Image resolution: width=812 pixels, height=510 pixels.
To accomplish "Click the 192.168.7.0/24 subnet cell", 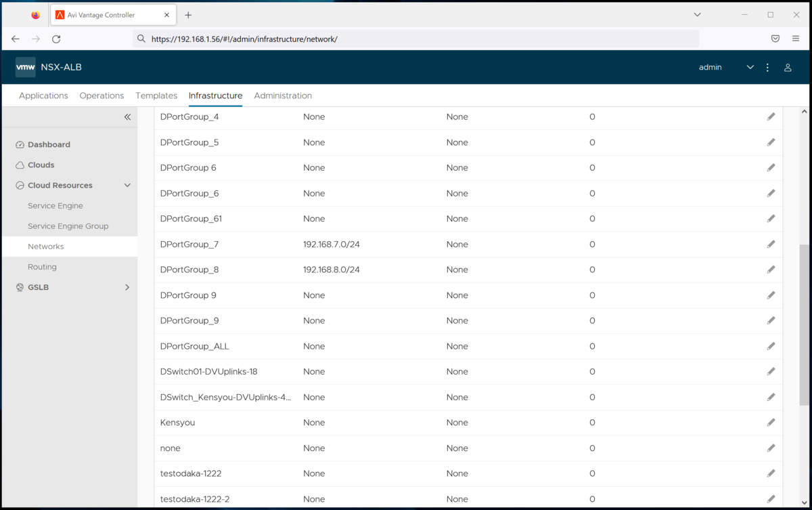I will pyautogui.click(x=332, y=245).
